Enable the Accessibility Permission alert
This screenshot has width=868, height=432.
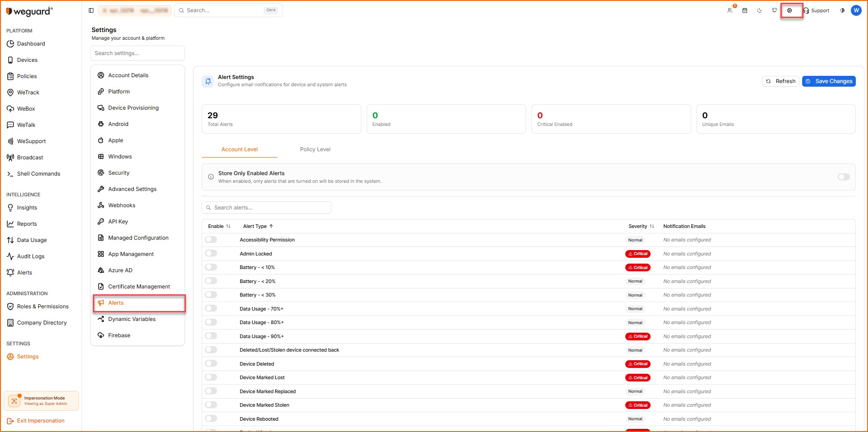coord(211,240)
